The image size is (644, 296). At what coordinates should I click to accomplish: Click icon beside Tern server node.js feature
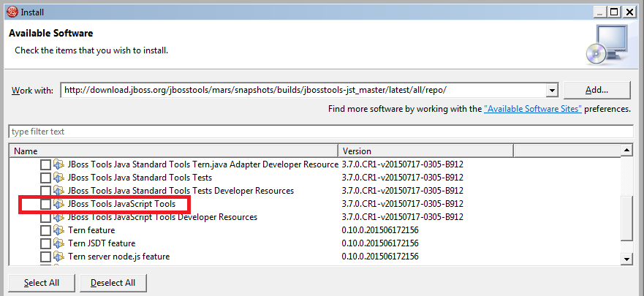pos(59,257)
